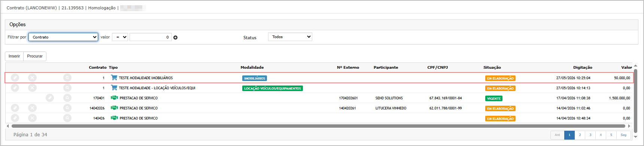The image size is (644, 146).
Task: Open the Status Todos dropdown
Action: tap(290, 37)
